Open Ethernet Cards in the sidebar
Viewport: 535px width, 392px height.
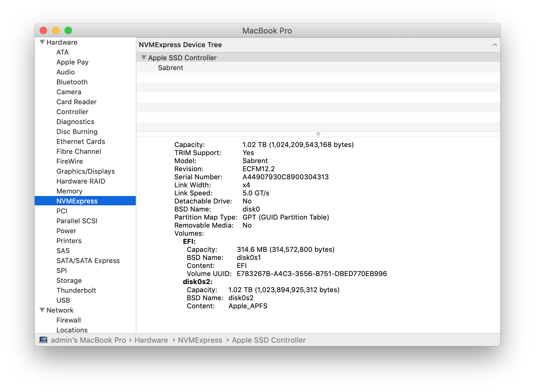81,141
